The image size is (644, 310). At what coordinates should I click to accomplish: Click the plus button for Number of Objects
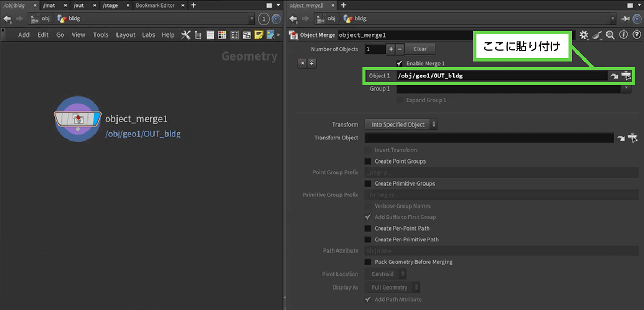[391, 49]
